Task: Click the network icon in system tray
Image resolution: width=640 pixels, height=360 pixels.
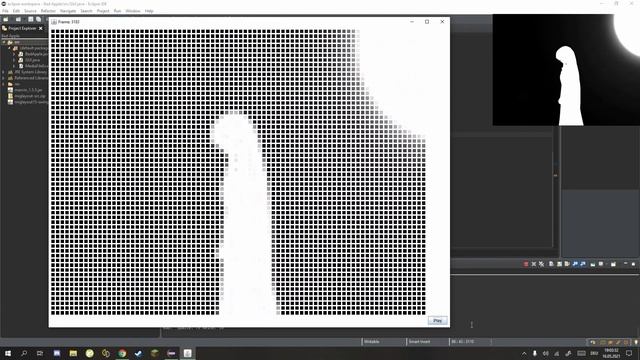Action: pos(557,353)
